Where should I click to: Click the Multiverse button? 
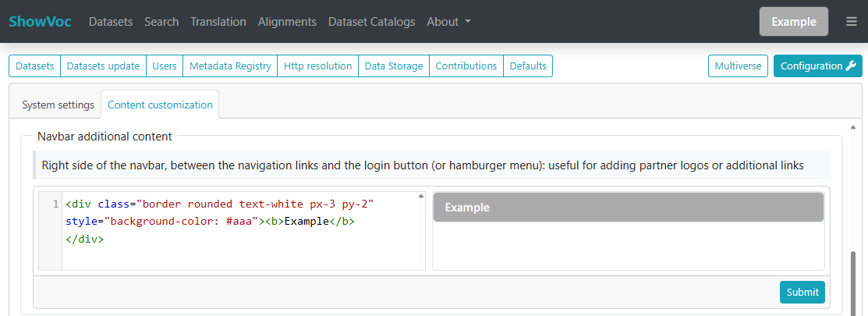tap(738, 66)
